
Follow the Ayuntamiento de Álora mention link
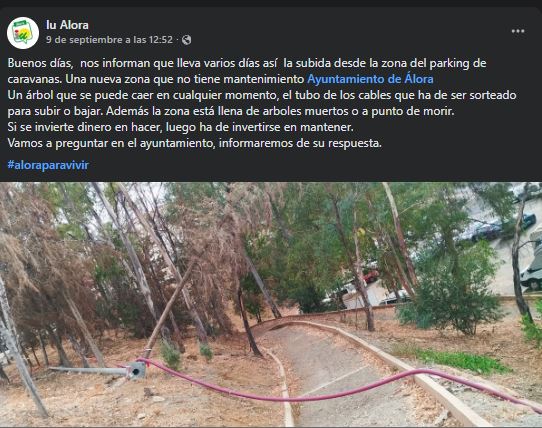tap(370, 79)
